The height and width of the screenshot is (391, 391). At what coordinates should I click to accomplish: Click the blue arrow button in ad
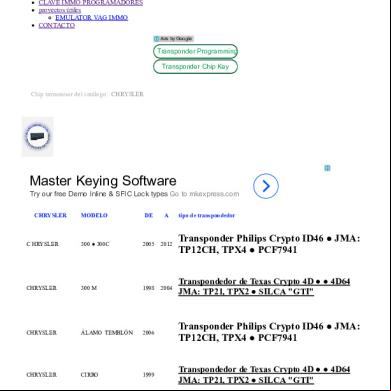(266, 186)
